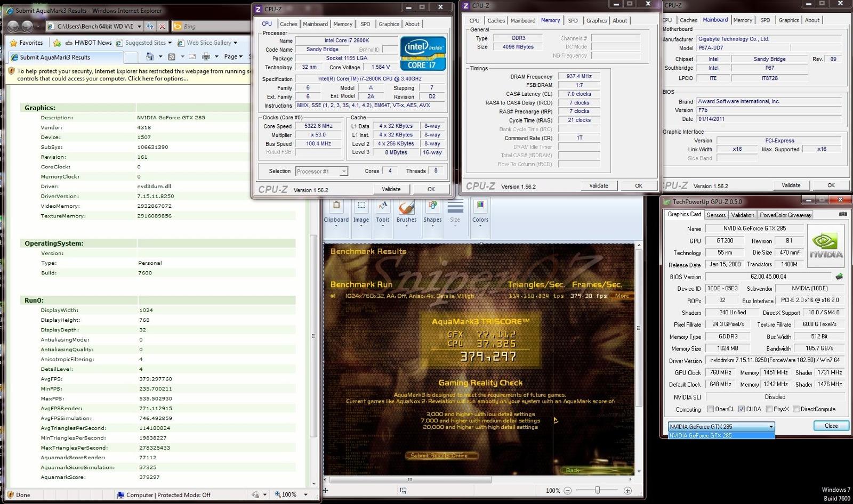853x504 pixels.
Task: Click the IE stop loading X icon
Action: 163,26
